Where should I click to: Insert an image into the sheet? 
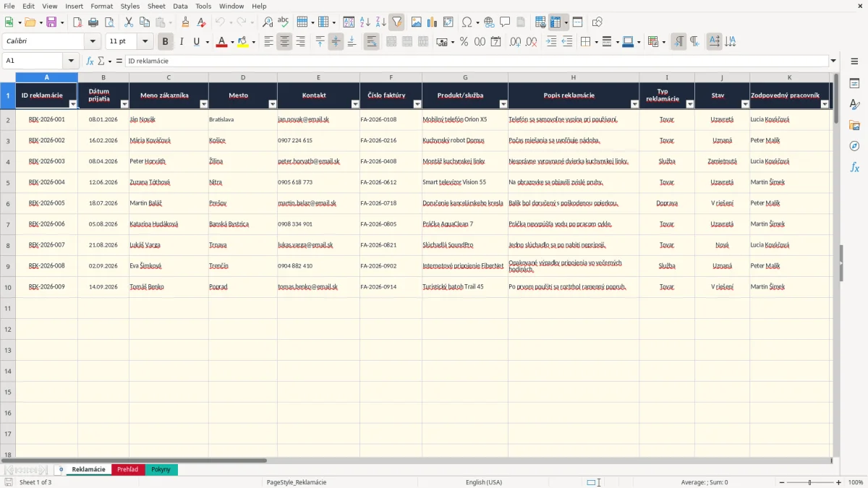(x=416, y=22)
